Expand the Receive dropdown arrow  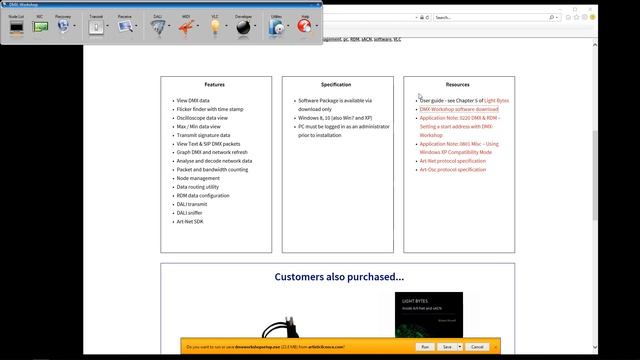(136, 26)
